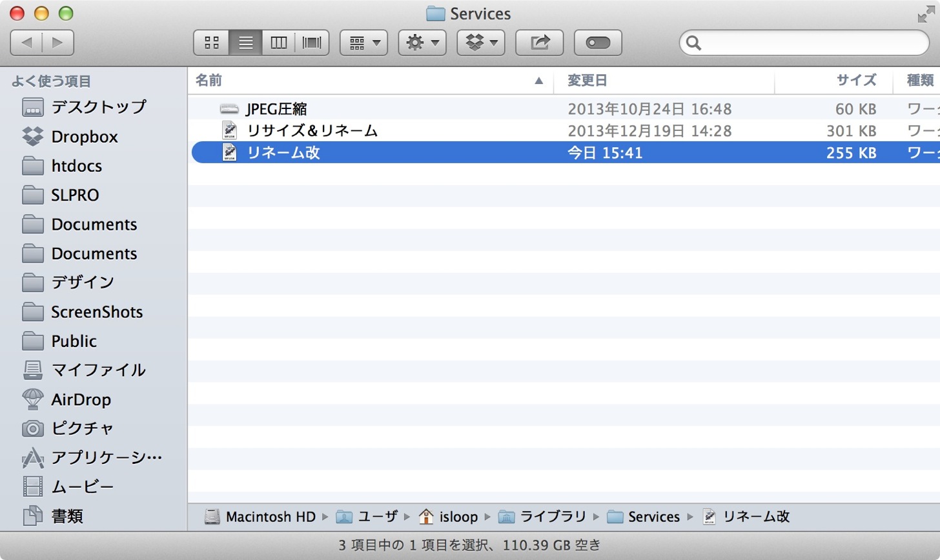Click the status bar free space text
940x560 pixels.
click(552, 546)
